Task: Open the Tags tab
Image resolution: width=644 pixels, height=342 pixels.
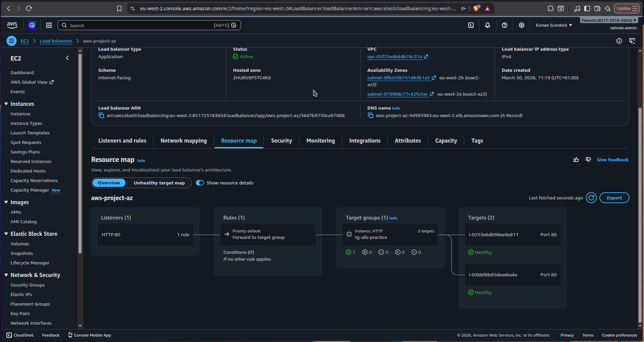Action: pos(477,141)
